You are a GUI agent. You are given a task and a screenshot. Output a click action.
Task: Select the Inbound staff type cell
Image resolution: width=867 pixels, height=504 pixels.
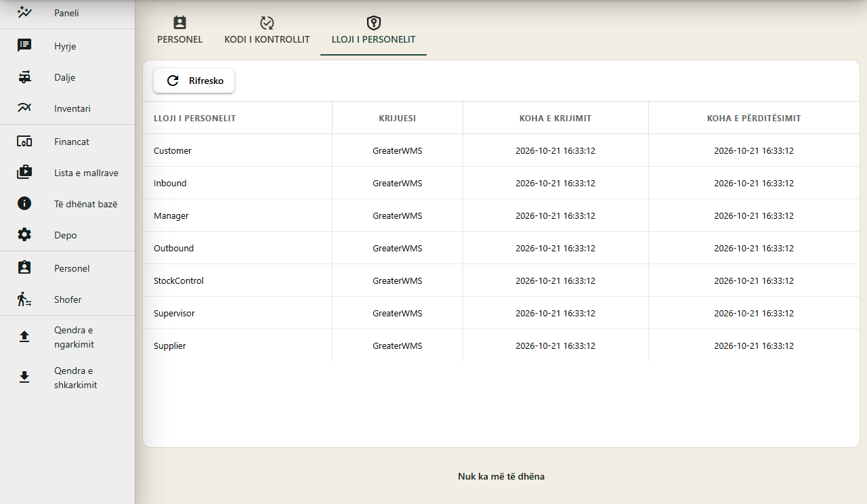[237, 183]
